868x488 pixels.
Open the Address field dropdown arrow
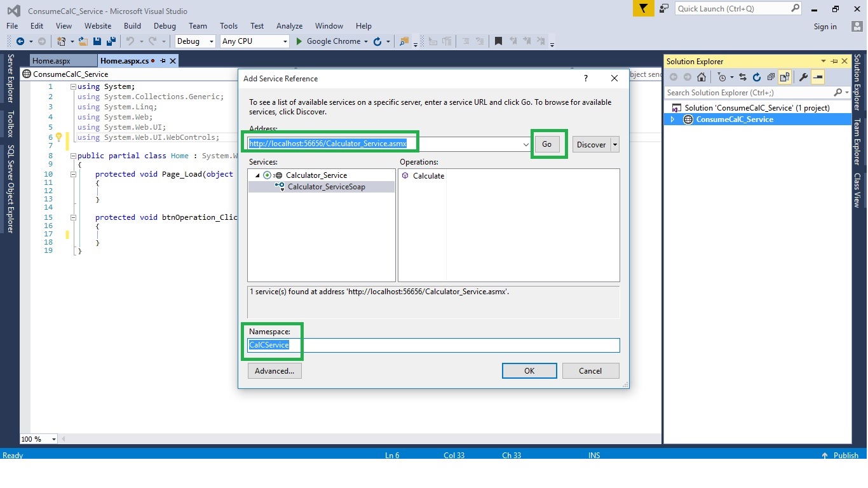(x=526, y=144)
